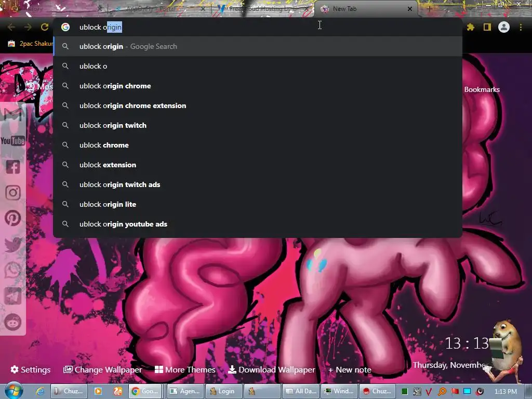Screen dimensions: 532x399
Task: Switch to Google Chrome taskbar button
Action: pyautogui.click(x=145, y=391)
